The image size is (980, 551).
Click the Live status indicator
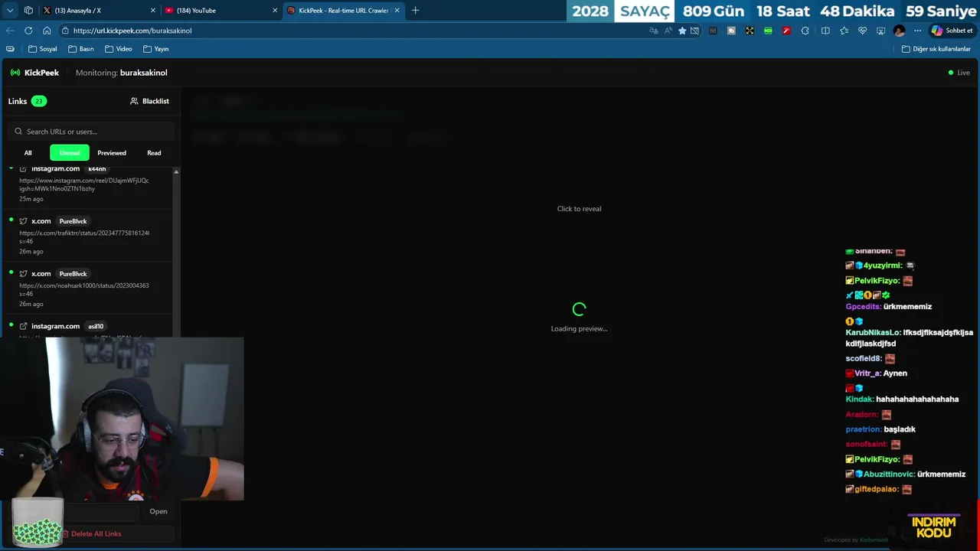959,73
